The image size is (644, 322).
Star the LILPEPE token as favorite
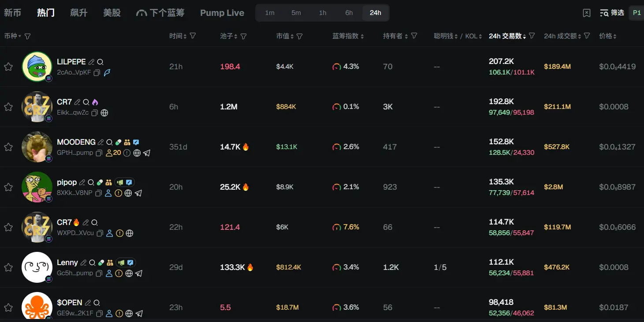[8, 67]
